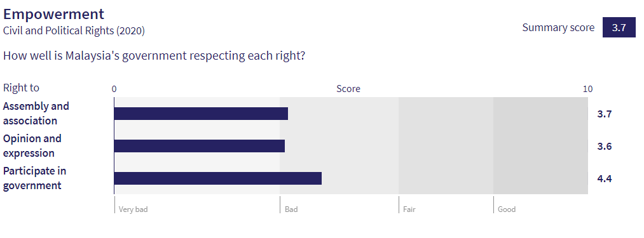
Task: Select the Participate in government bar
Action: point(217,178)
